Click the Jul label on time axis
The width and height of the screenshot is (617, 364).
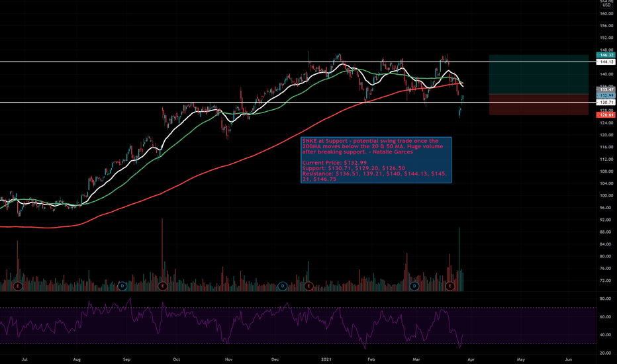pyautogui.click(x=24, y=359)
